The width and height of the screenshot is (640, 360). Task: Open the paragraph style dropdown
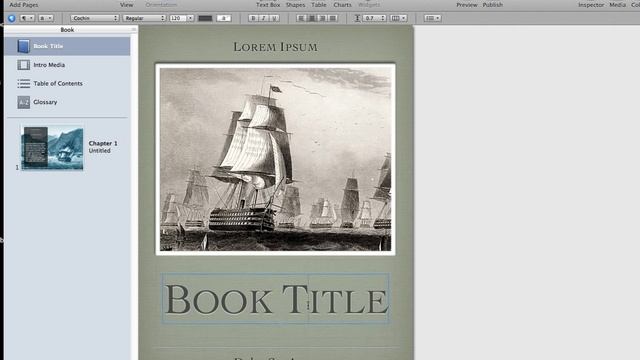(x=27, y=18)
